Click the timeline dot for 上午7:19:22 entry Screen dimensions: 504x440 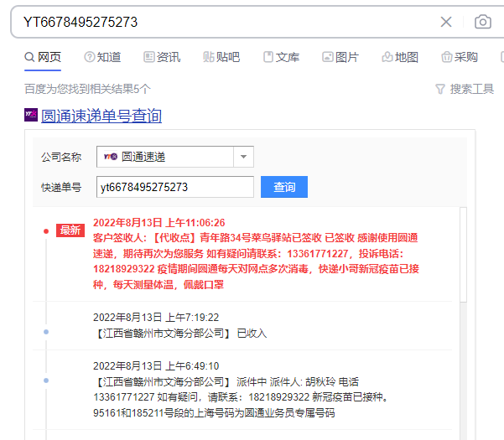46,332
